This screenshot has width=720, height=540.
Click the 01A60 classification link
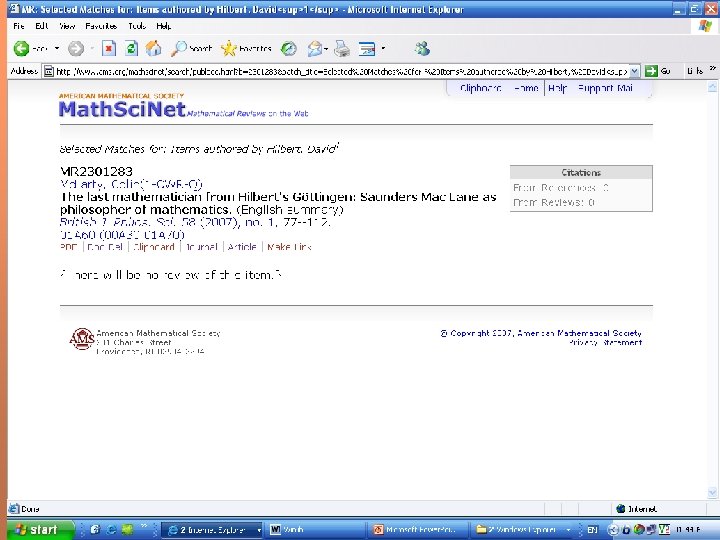pos(78,235)
